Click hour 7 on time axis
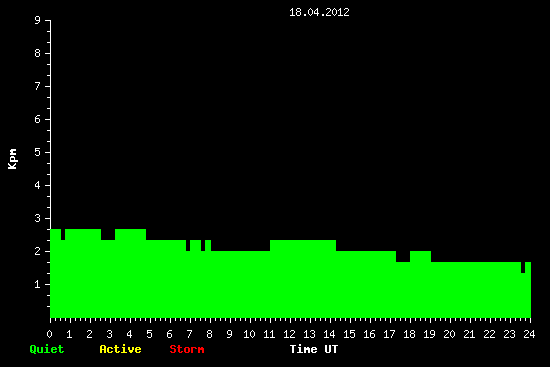Image resolution: width=550 pixels, height=367 pixels. (x=189, y=334)
